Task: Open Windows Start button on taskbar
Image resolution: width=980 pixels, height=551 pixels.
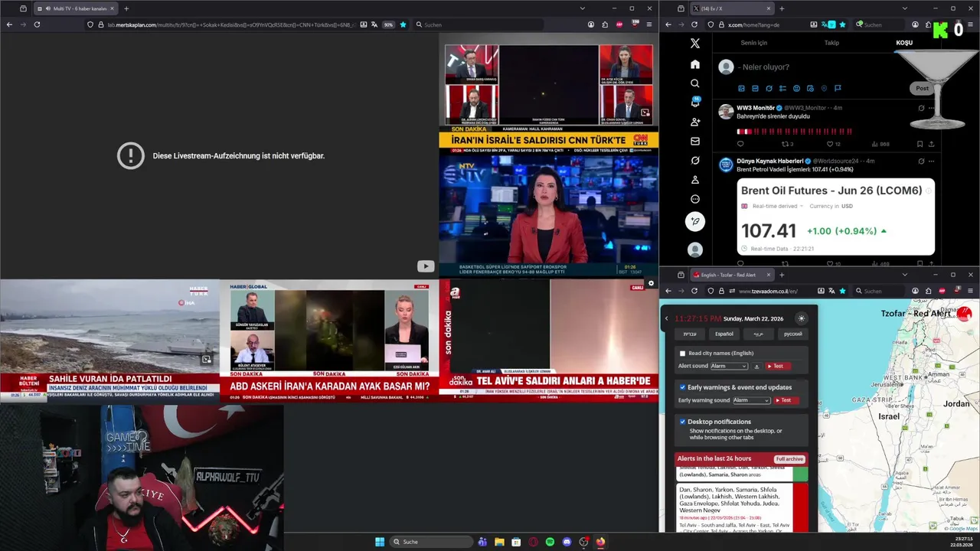Action: tap(379, 542)
